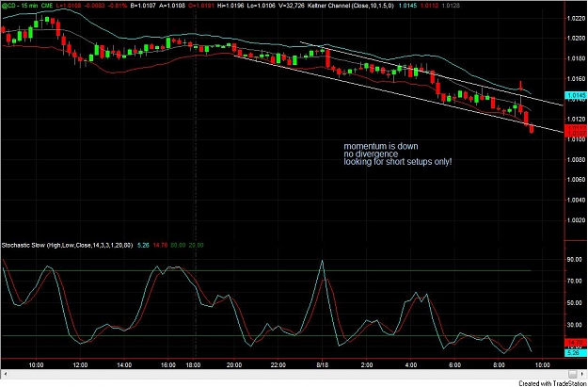
Task: Click the 1.0180 price axis label
Action: pos(577,58)
